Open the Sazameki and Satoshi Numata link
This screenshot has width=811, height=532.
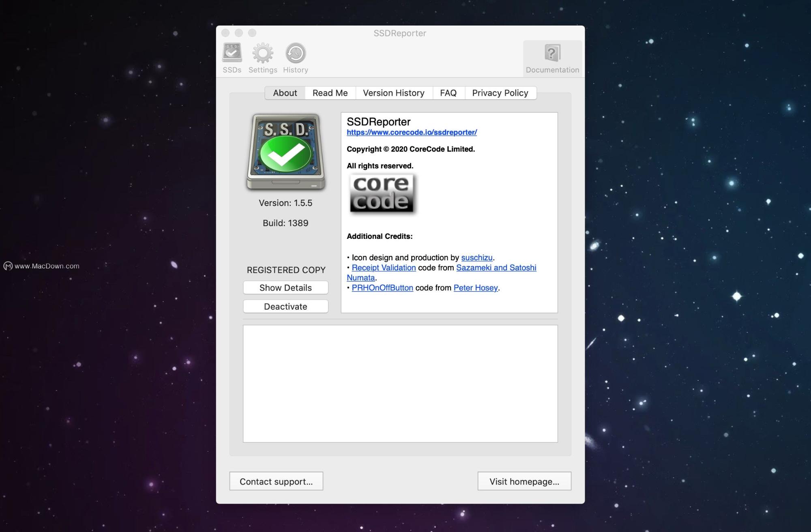point(496,268)
